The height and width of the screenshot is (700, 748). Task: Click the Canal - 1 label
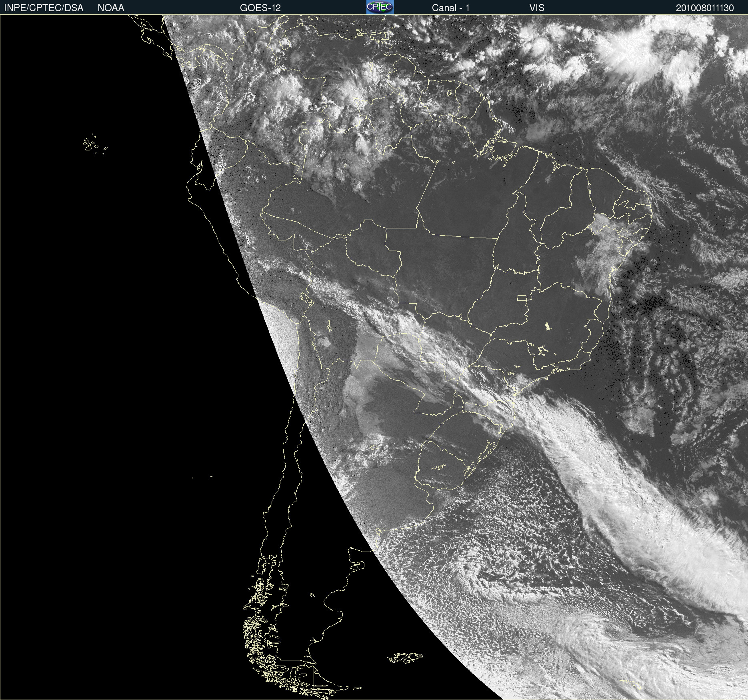(451, 8)
